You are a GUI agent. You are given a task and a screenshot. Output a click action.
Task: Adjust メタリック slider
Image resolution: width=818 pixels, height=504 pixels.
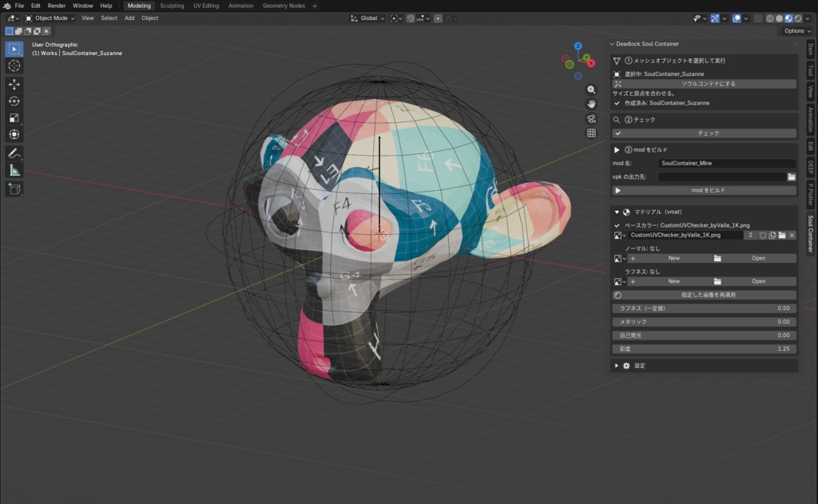pos(705,322)
